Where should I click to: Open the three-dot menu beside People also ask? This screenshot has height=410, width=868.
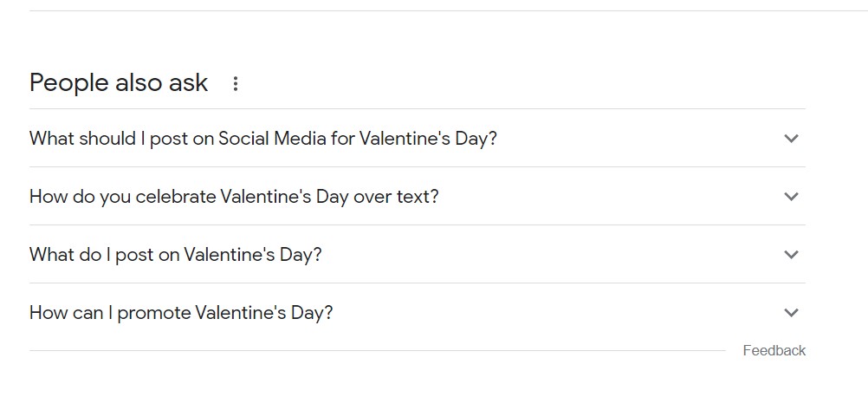coord(235,84)
